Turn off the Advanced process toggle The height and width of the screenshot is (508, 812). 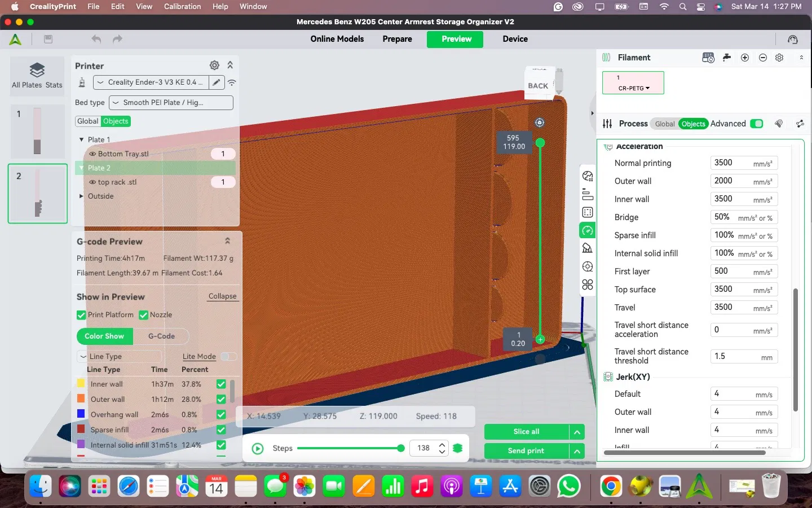click(757, 124)
